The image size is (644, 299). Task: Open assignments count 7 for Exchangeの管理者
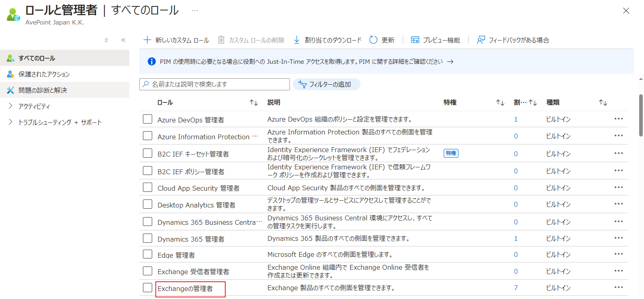tap(516, 288)
